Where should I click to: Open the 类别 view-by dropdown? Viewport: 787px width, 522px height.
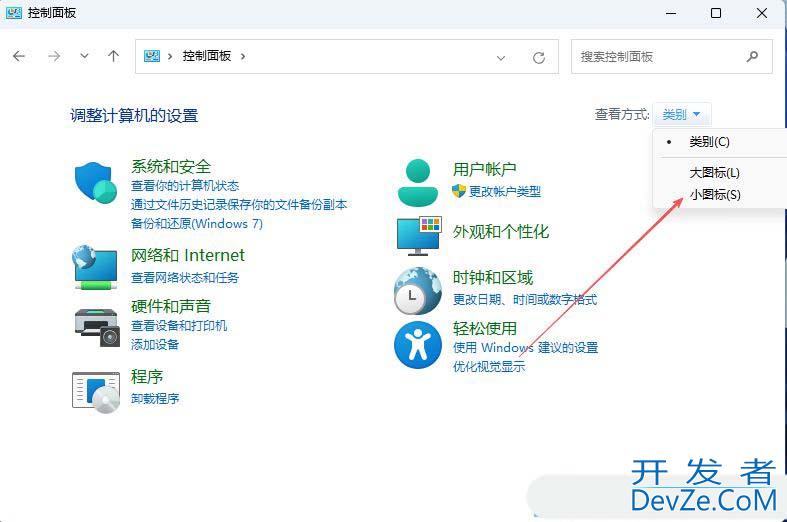681,115
